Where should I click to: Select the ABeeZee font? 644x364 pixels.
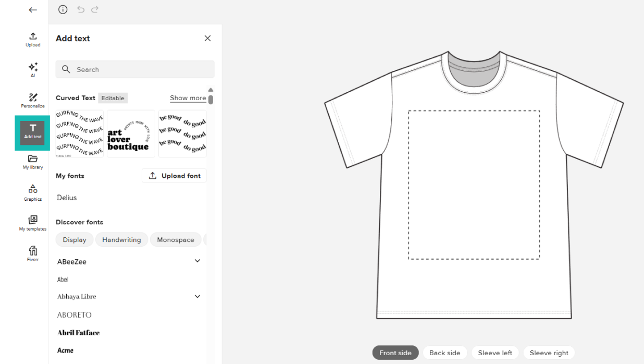(72, 262)
